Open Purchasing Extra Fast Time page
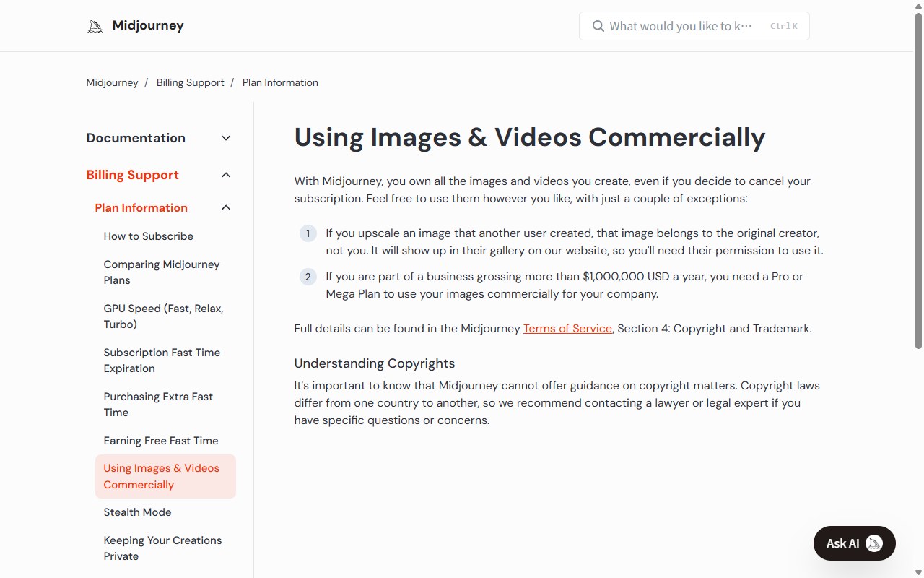Image resolution: width=924 pixels, height=578 pixels. tap(158, 405)
